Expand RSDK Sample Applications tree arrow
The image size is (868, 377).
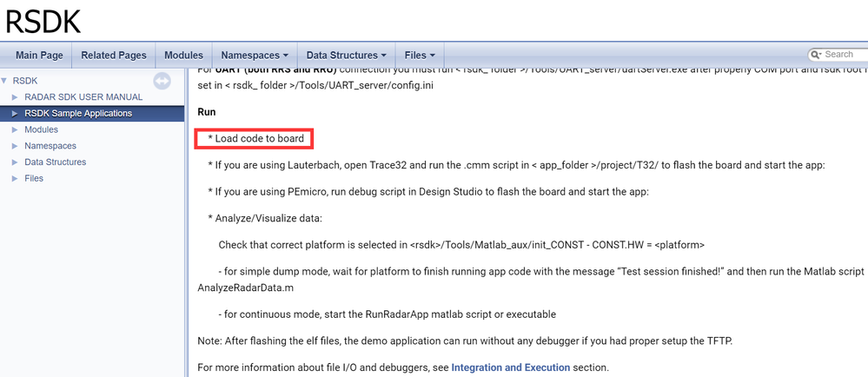click(15, 114)
